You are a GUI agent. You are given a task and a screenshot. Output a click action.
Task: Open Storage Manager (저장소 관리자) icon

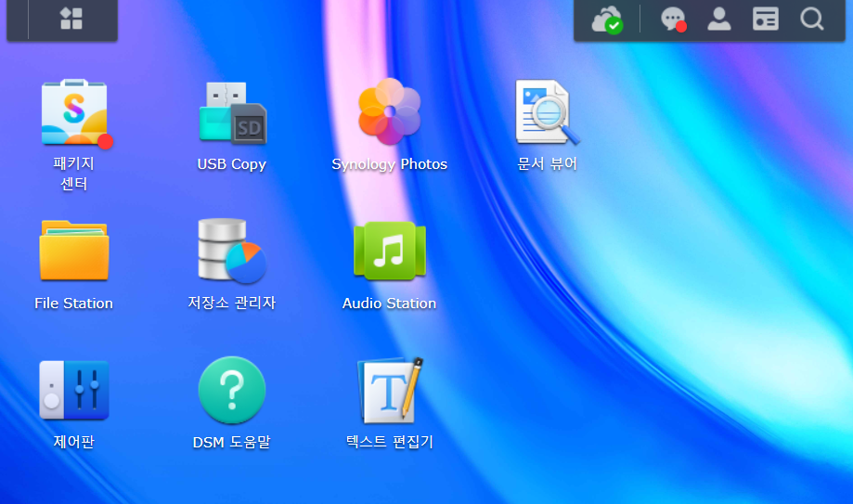232,251
